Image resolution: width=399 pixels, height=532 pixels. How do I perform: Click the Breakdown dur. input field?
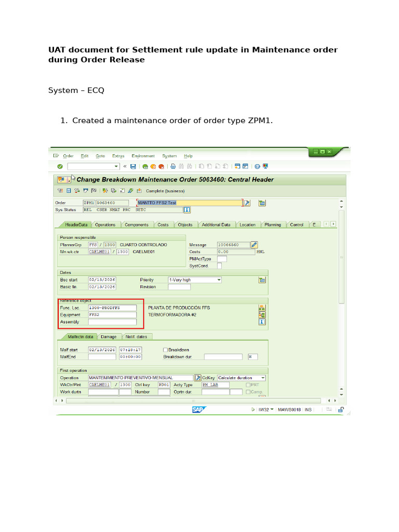[x=223, y=357]
